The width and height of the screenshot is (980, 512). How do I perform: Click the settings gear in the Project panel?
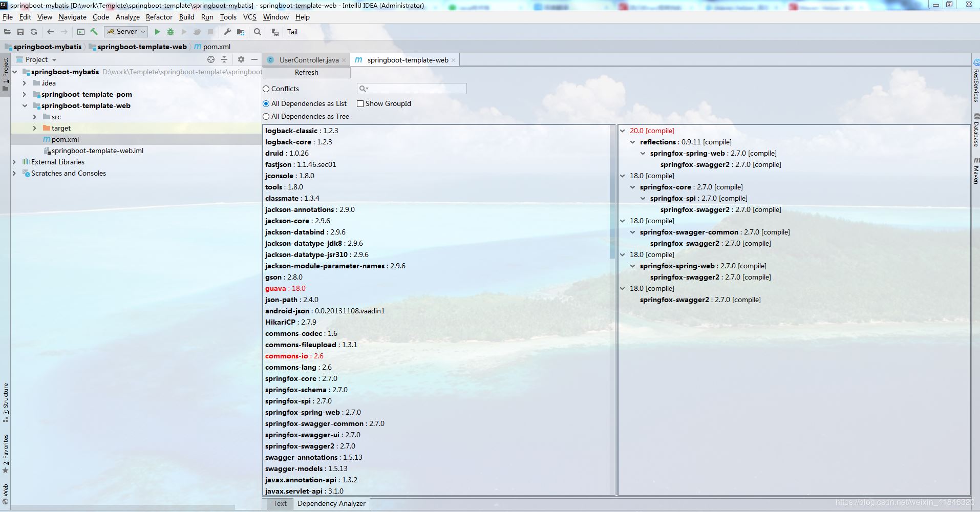click(241, 59)
